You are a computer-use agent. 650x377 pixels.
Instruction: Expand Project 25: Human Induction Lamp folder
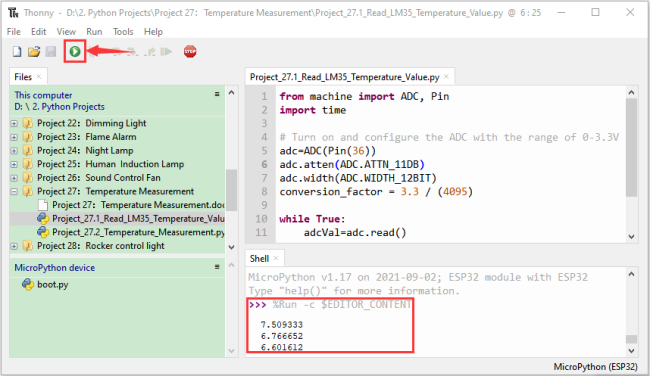click(x=14, y=164)
